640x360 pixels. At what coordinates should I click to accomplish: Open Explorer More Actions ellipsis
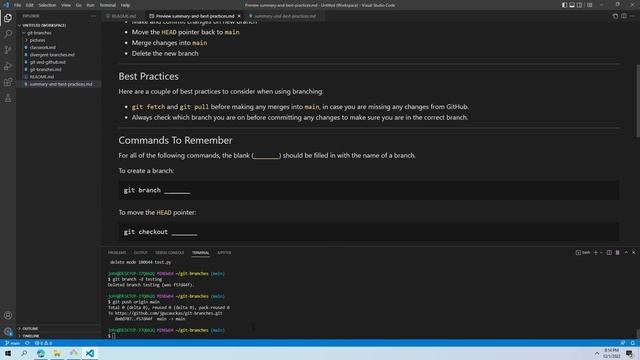pyautogui.click(x=93, y=16)
